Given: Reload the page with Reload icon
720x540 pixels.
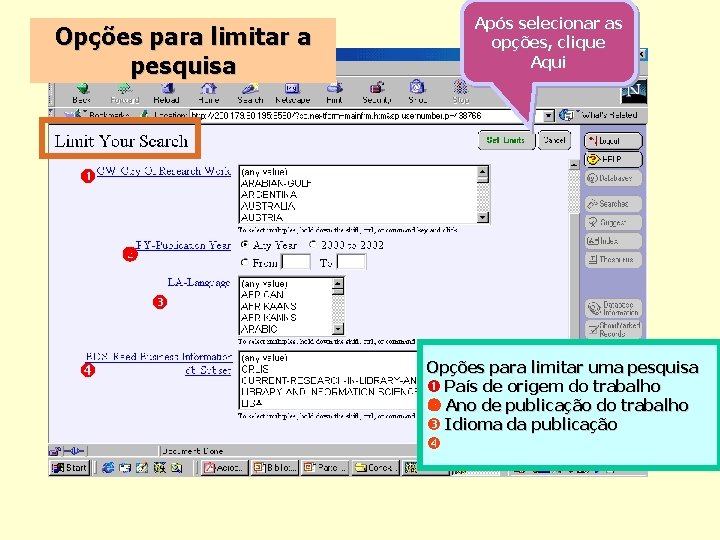Looking at the screenshot, I should click(x=167, y=88).
